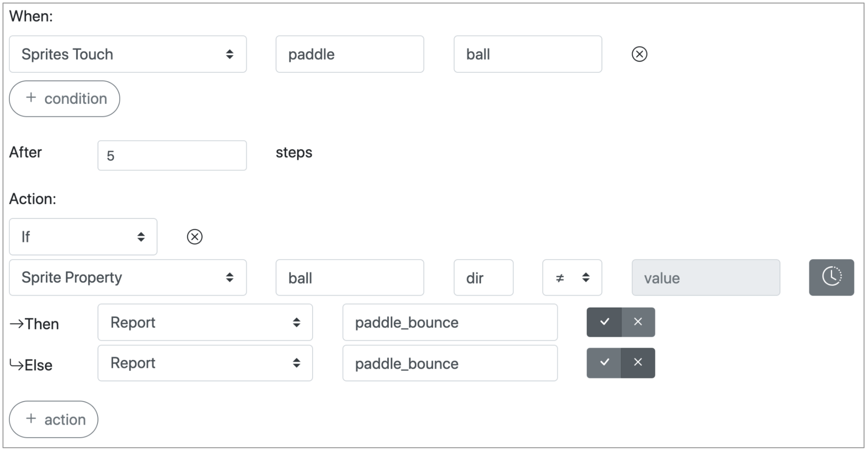Remove the Sprites Touch condition row
Viewport: 868px width, 451px height.
(x=639, y=54)
